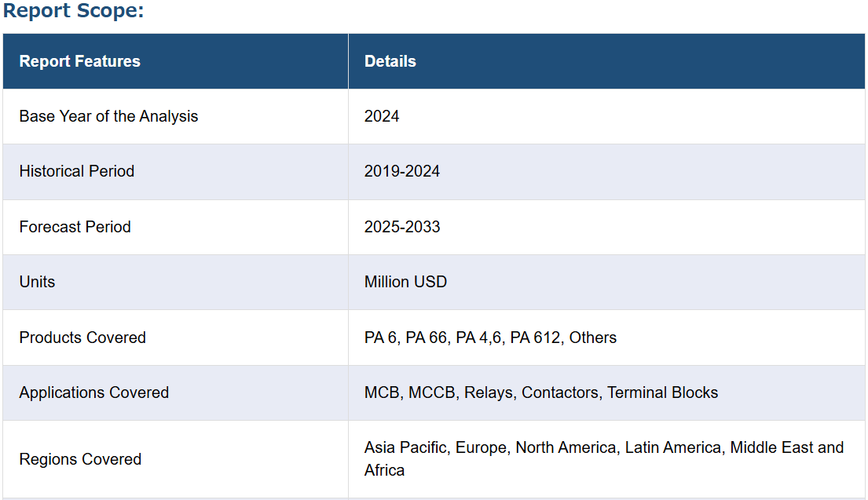This screenshot has height=500, width=868.
Task: Select the Products Covered label
Action: 82,338
